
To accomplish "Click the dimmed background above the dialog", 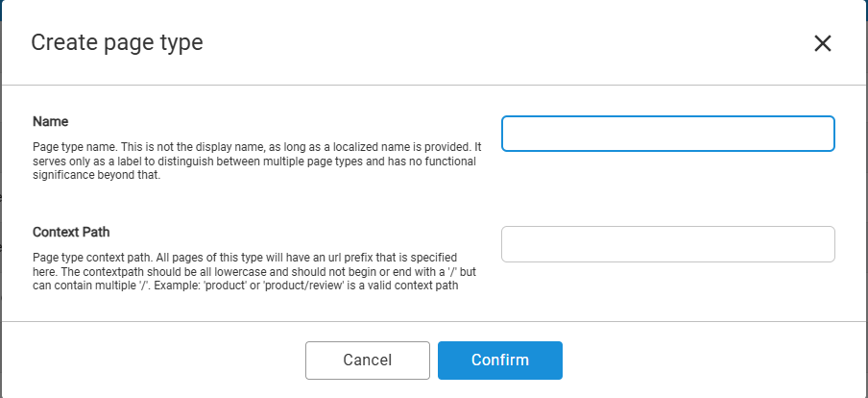I will tap(432, 4).
